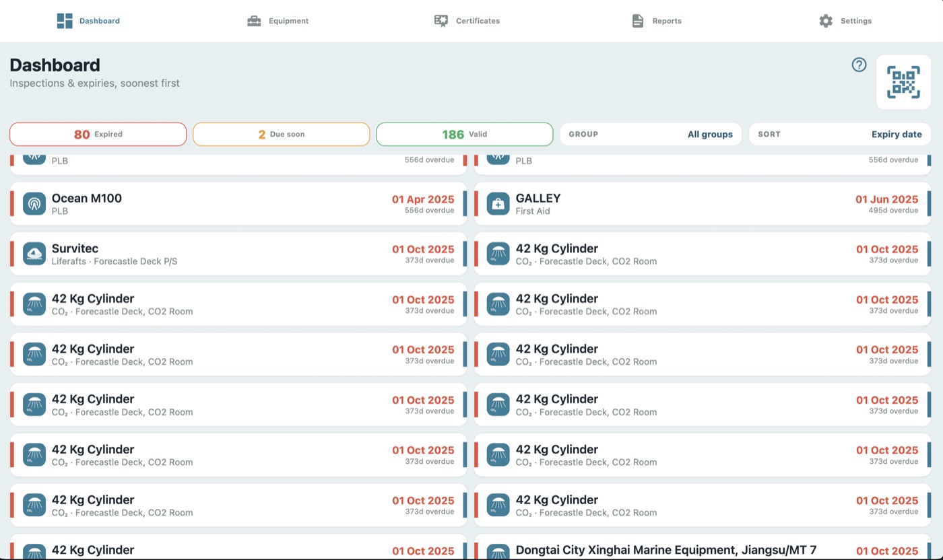Image resolution: width=943 pixels, height=560 pixels.
Task: Click the help question mark icon
Action: [x=859, y=65]
